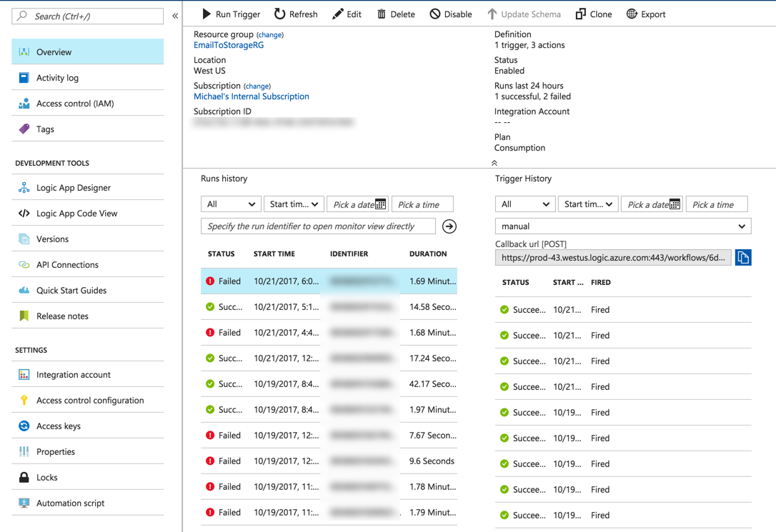This screenshot has height=532, width=776.
Task: Expand the Runs history All status dropdown
Action: tap(231, 204)
